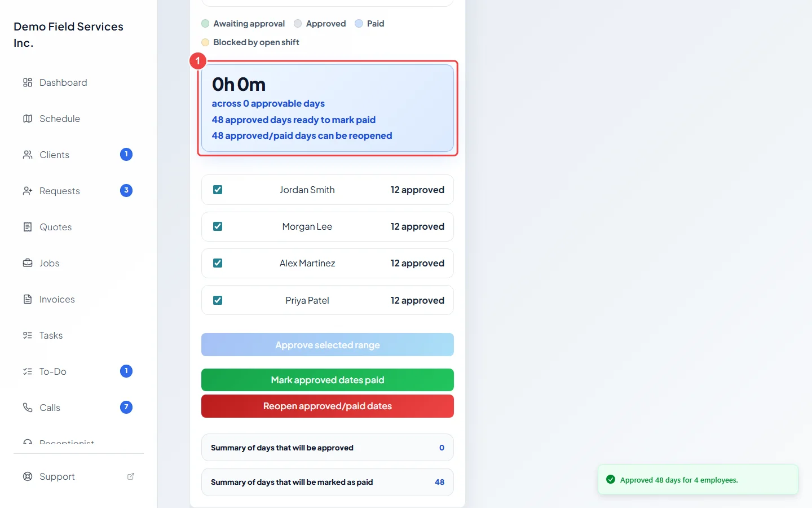
Task: Click the Requests person-plus icon
Action: click(27, 191)
